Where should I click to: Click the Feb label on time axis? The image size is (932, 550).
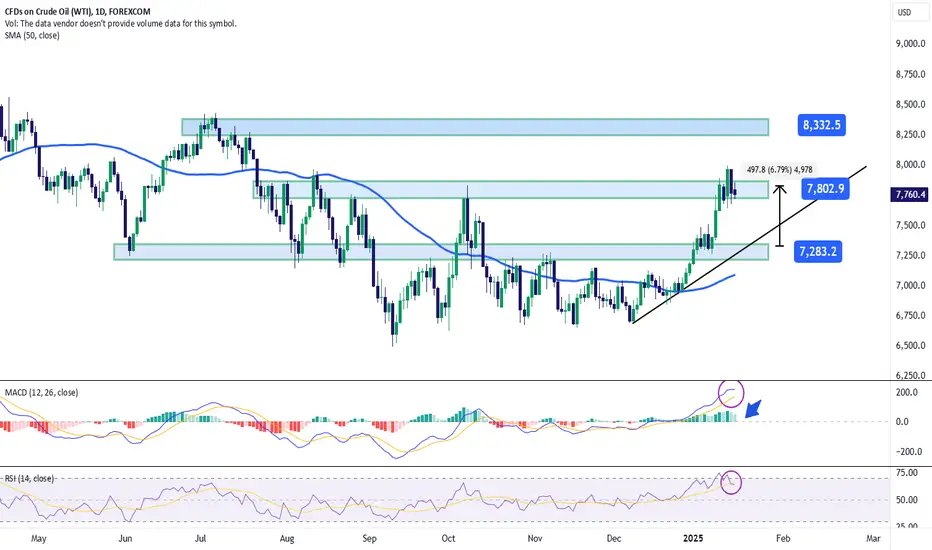(x=783, y=538)
